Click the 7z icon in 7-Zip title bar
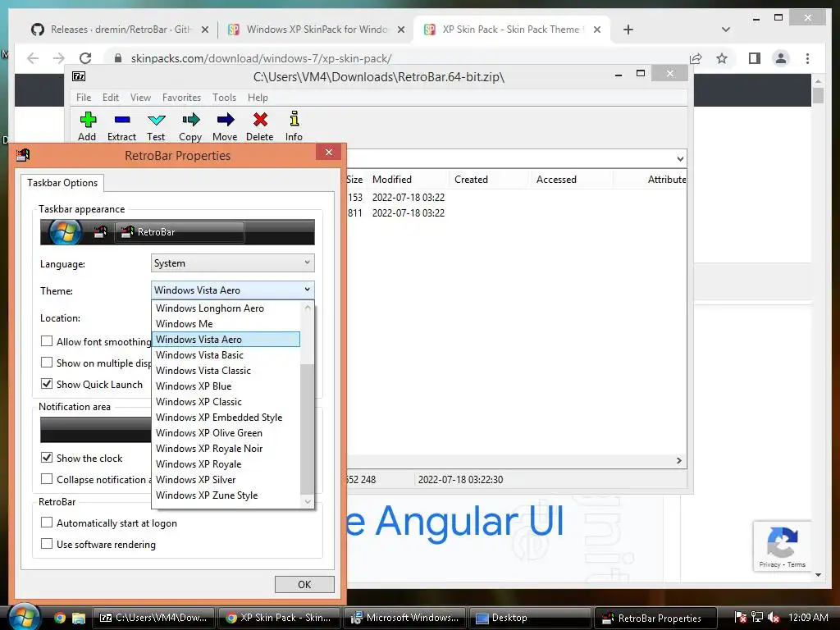 pos(79,76)
